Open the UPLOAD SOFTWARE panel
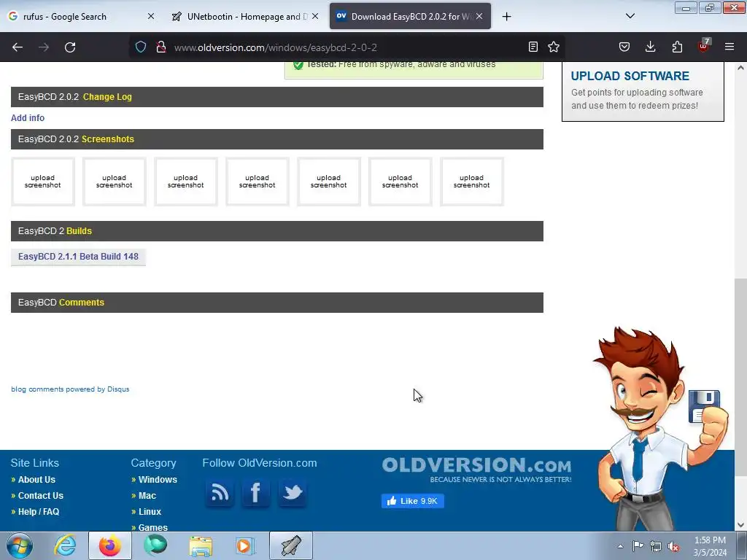Viewport: 747px width, 560px height. pos(643,90)
